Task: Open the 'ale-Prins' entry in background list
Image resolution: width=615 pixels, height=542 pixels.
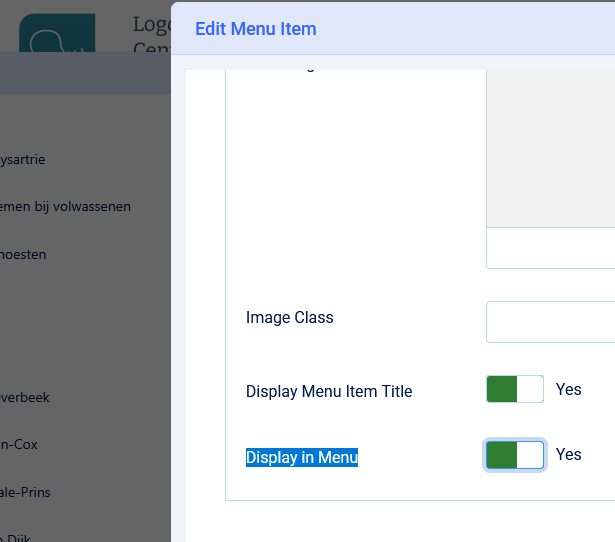Action: point(25,492)
